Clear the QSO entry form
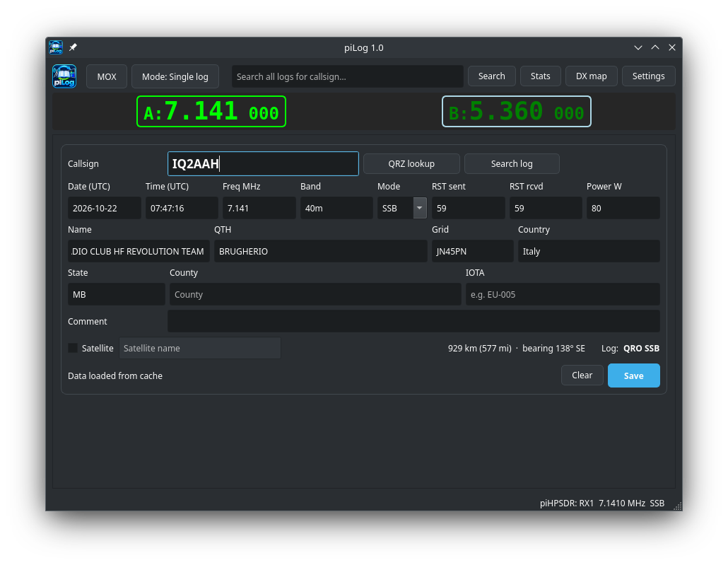The image size is (728, 565). tap(582, 375)
